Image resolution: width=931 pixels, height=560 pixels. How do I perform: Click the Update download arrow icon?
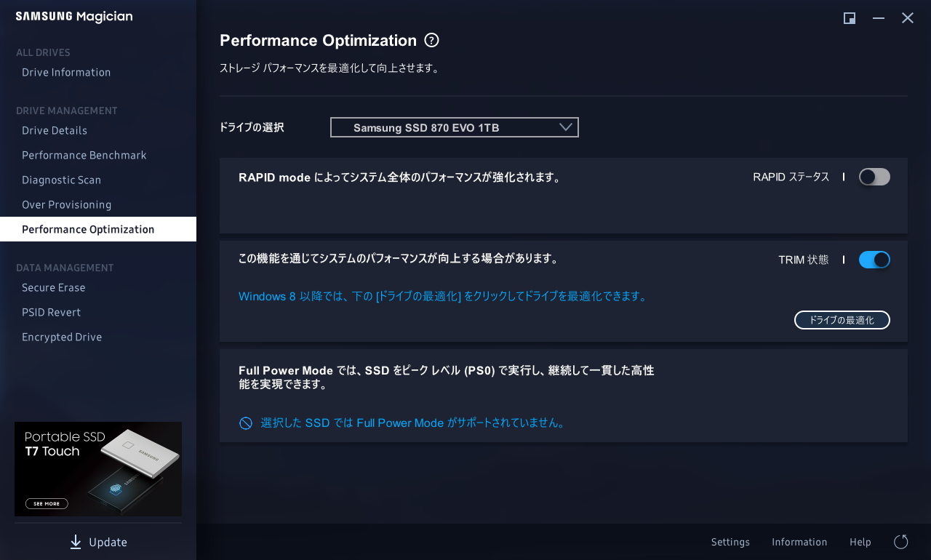[x=76, y=542]
